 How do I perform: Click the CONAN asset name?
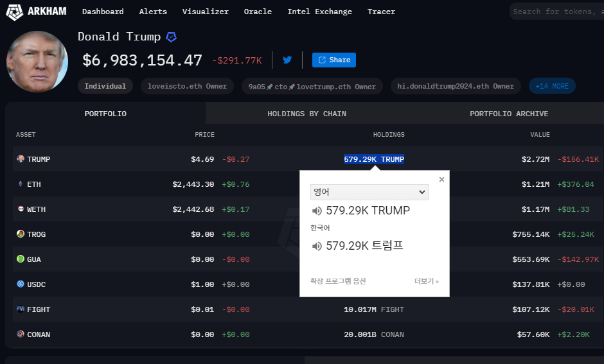click(x=39, y=334)
